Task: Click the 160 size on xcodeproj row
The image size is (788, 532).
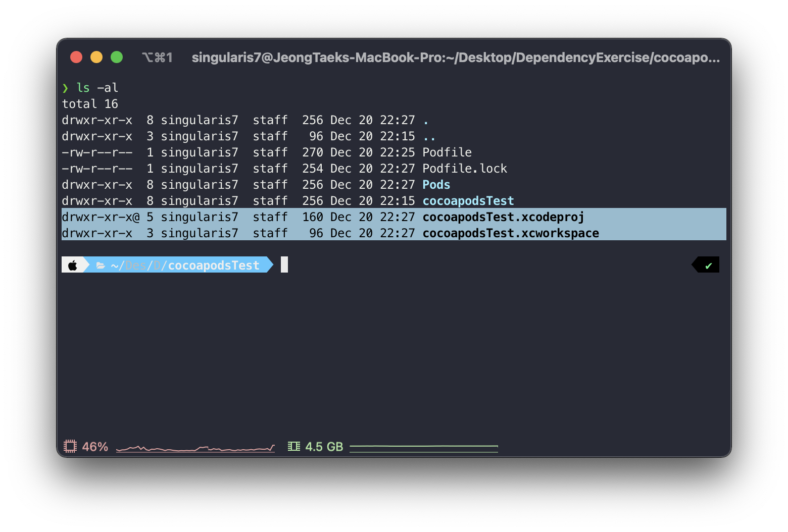Action: [313, 217]
